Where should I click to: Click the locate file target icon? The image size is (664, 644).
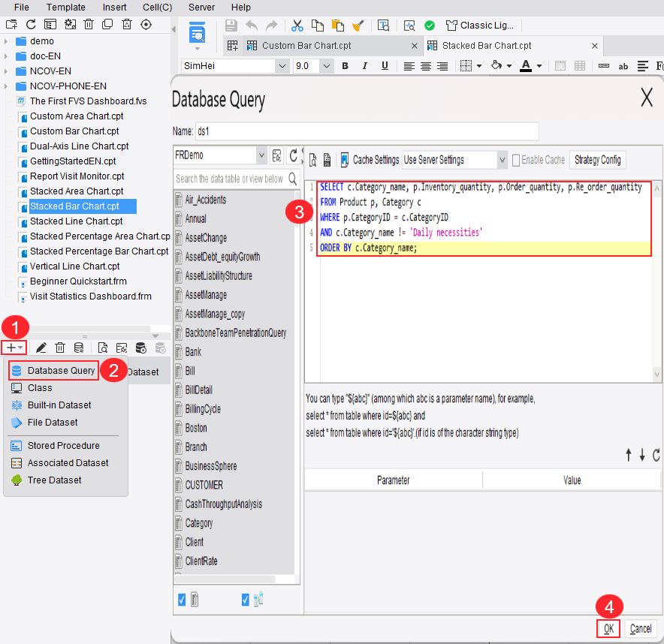pos(146,25)
